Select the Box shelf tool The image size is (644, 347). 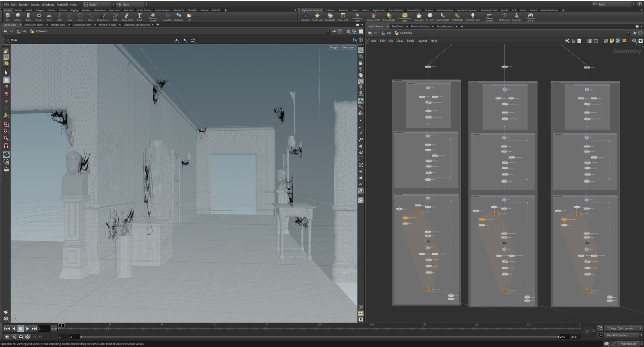tap(8, 16)
